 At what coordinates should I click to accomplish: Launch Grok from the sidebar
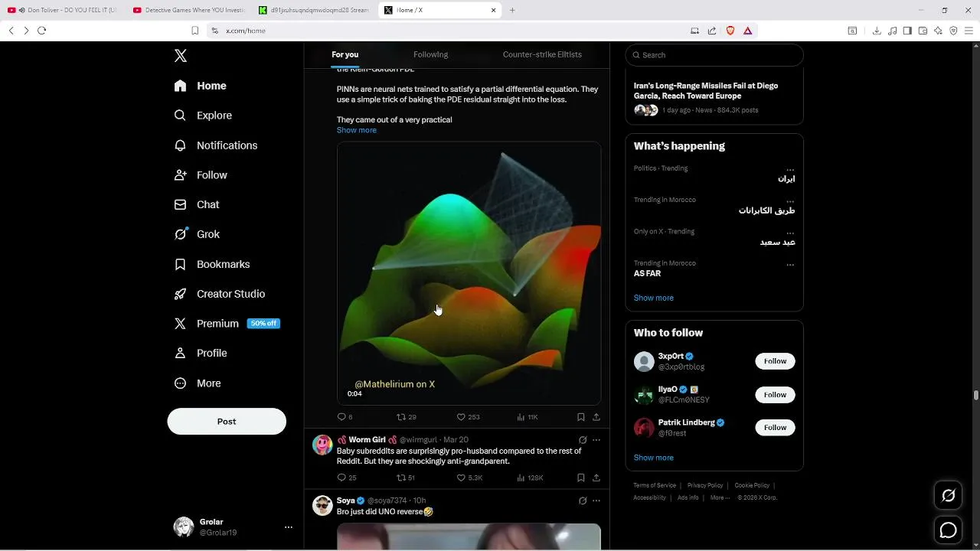[x=197, y=234]
